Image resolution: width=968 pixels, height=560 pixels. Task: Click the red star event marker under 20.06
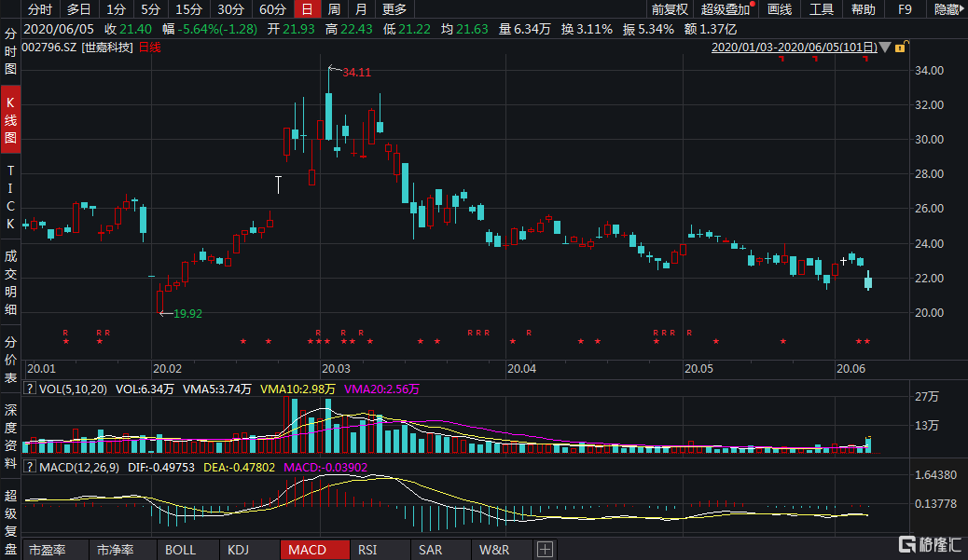point(859,342)
